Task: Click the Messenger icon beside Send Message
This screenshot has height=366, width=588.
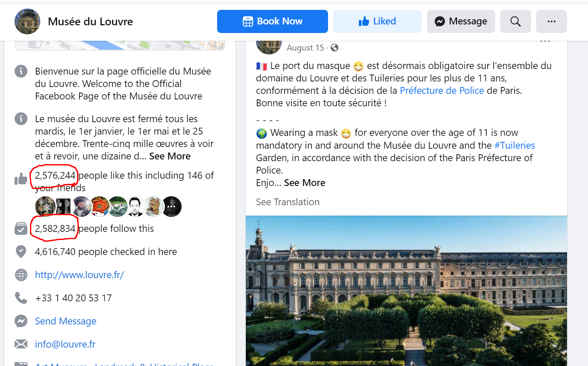Action: pyautogui.click(x=21, y=321)
